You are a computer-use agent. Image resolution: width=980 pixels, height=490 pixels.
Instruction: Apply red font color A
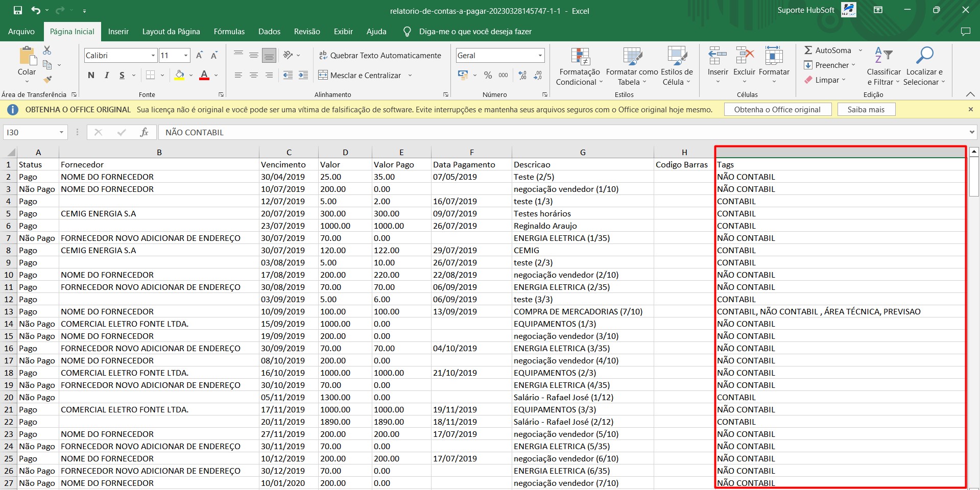[x=204, y=75]
